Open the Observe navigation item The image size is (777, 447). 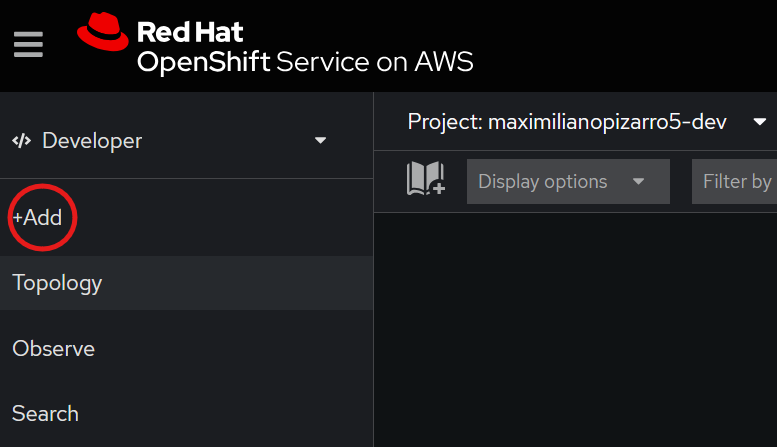click(54, 349)
